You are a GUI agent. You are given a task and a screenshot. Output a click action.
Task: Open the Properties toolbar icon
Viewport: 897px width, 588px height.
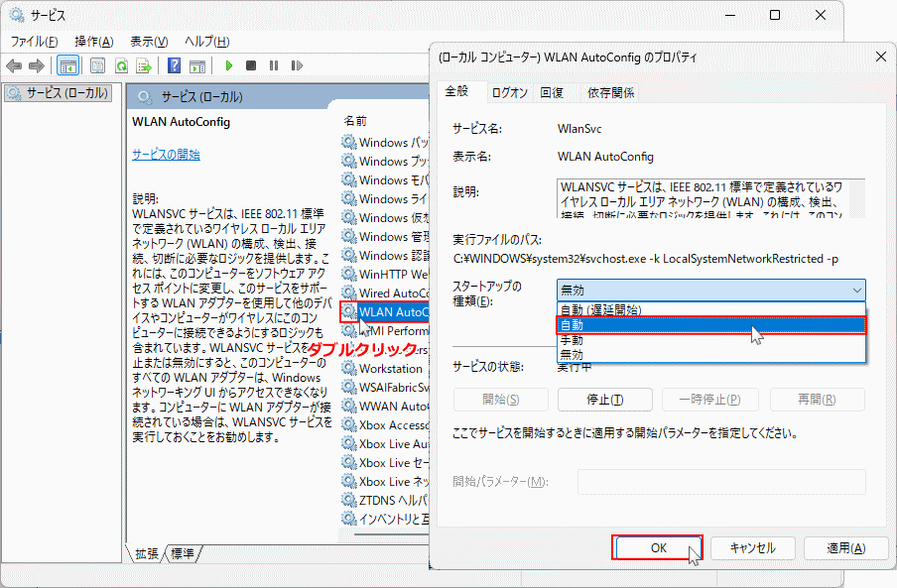[98, 65]
